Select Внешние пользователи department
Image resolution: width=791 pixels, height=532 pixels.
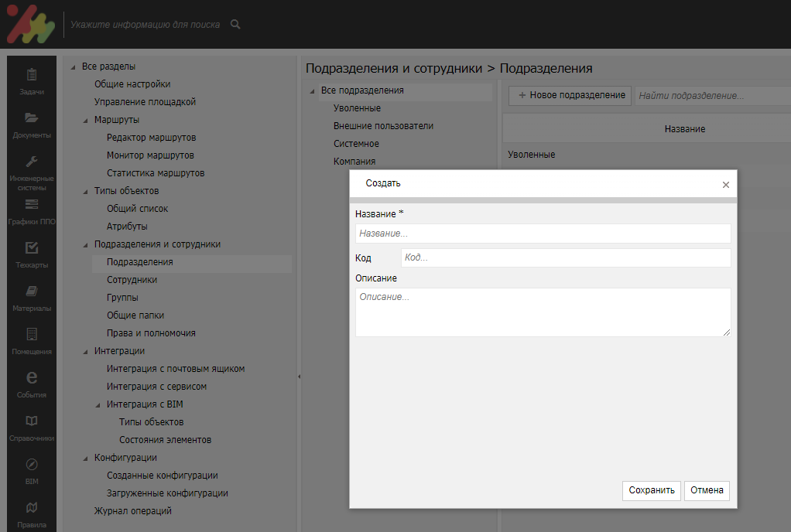coord(383,126)
